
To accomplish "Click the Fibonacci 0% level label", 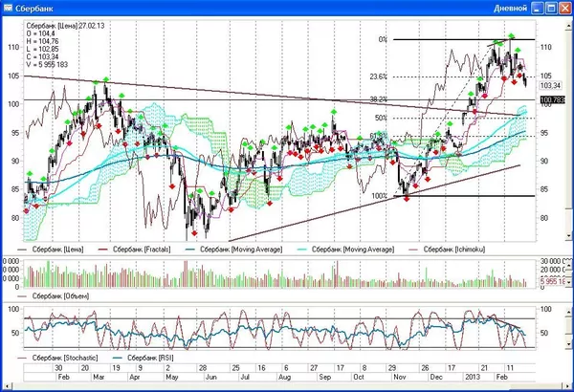I will pyautogui.click(x=383, y=39).
